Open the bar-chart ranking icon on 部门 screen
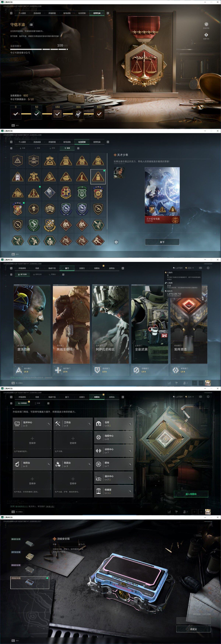 (x=169, y=383)
